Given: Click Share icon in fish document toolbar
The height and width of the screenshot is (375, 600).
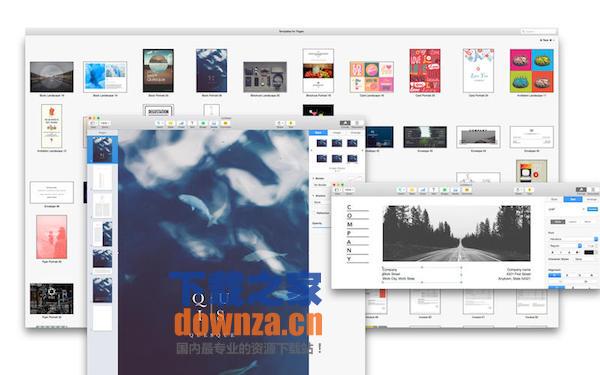Looking at the screenshot, I should pyautogui.click(x=280, y=123).
